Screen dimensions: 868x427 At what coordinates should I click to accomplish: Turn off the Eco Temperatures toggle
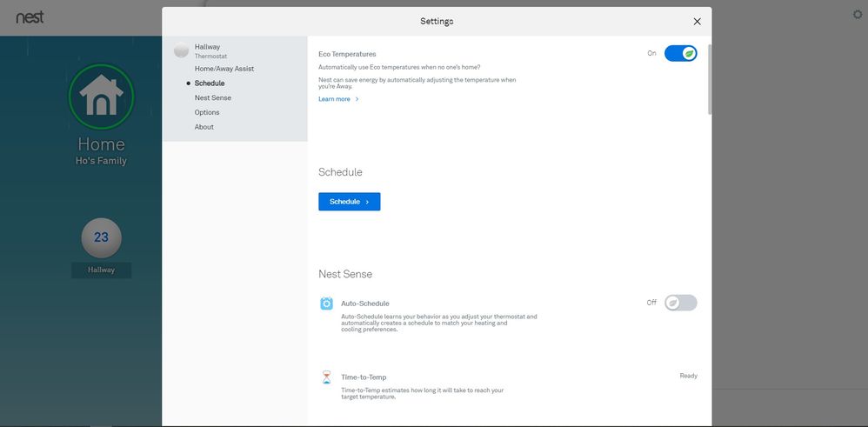click(x=680, y=53)
